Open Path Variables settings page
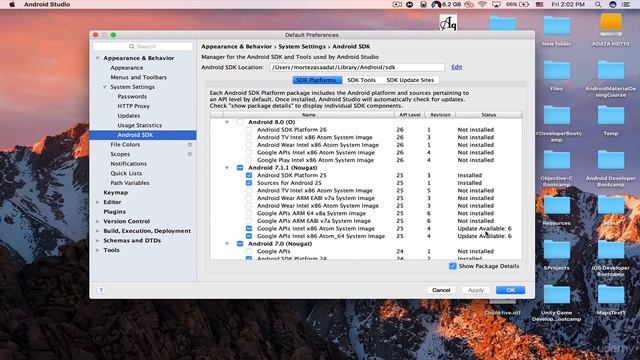This screenshot has height=360, width=640. (130, 183)
